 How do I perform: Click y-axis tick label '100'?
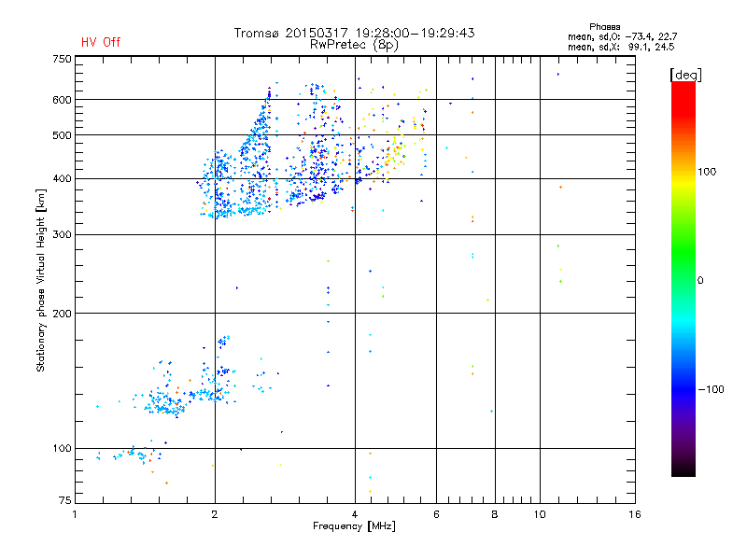point(62,448)
